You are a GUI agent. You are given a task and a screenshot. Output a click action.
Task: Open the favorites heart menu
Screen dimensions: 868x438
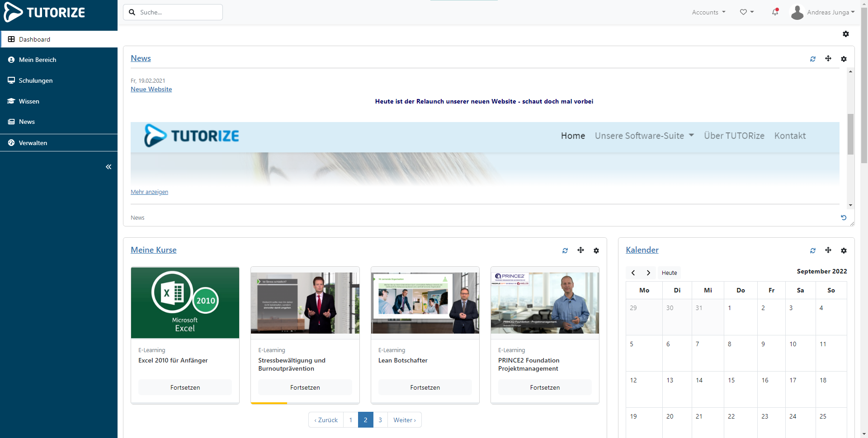pyautogui.click(x=746, y=12)
